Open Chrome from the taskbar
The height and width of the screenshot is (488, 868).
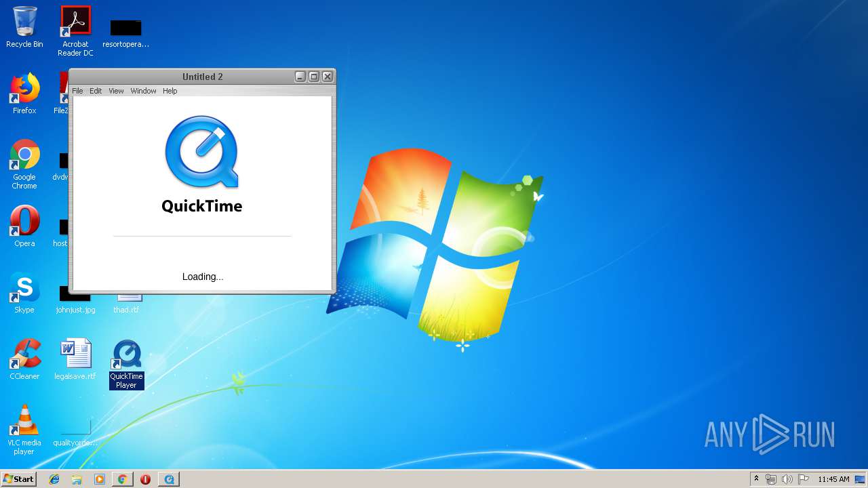click(122, 479)
